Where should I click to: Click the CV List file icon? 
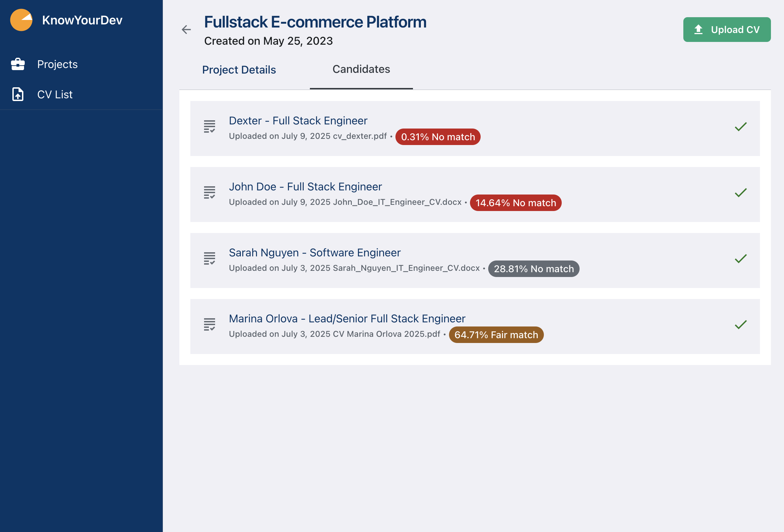click(x=18, y=94)
